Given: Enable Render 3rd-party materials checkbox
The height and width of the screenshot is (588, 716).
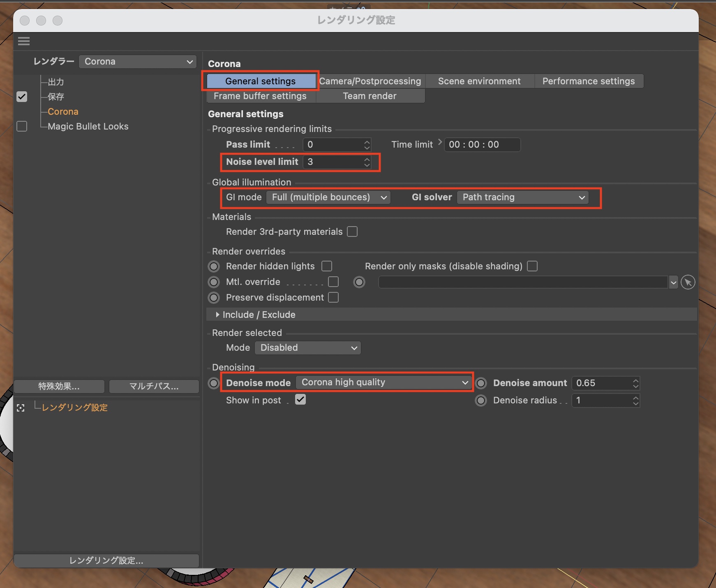Looking at the screenshot, I should 352,232.
